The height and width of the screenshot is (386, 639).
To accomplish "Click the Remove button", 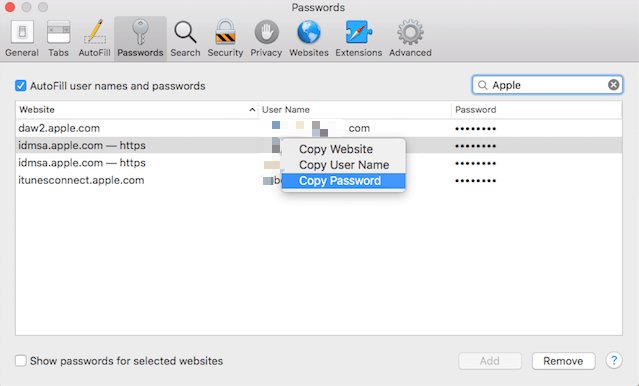I will [x=563, y=361].
